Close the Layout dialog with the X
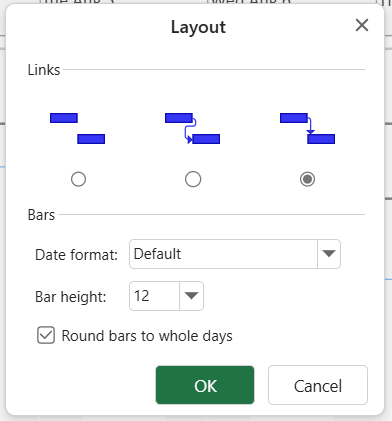Image resolution: width=392 pixels, height=421 pixels. [362, 25]
